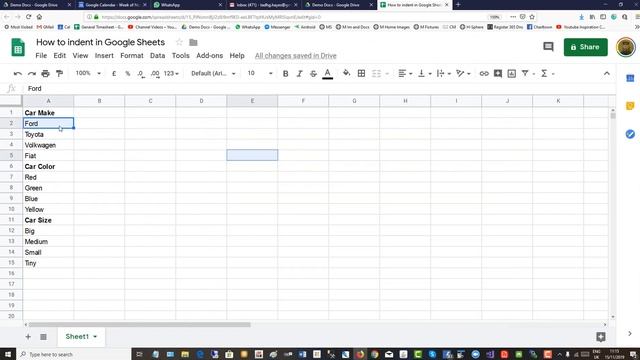Open the zoom 100% dropdown
Viewport: 640px width, 360px height.
88,73
